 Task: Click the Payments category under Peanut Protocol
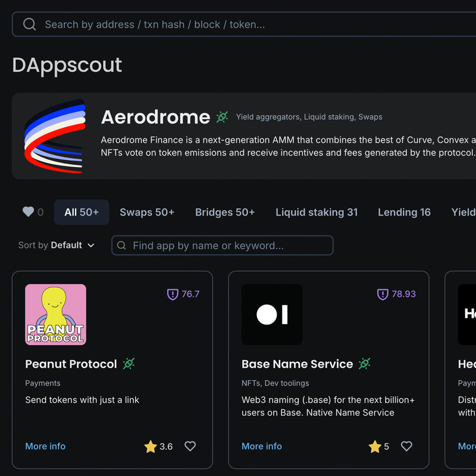43,383
